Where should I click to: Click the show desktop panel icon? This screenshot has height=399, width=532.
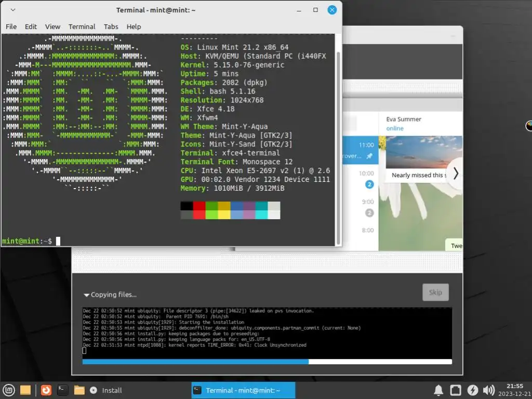pos(25,390)
